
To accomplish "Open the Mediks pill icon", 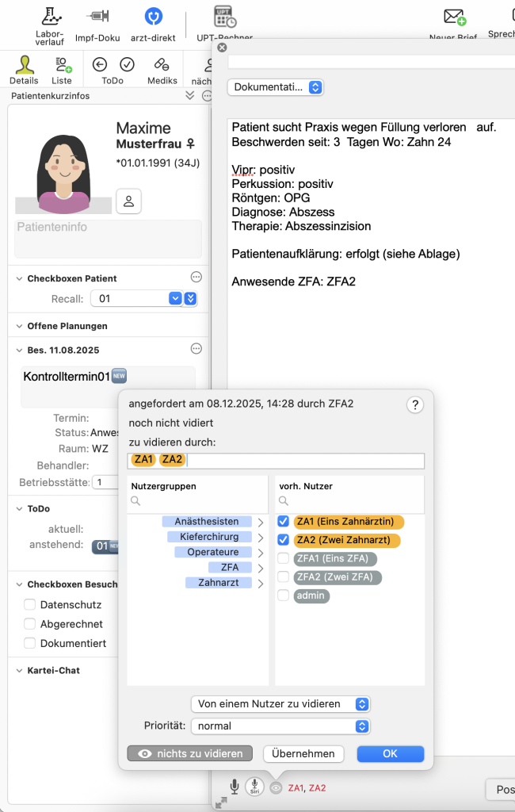I will click(x=162, y=65).
